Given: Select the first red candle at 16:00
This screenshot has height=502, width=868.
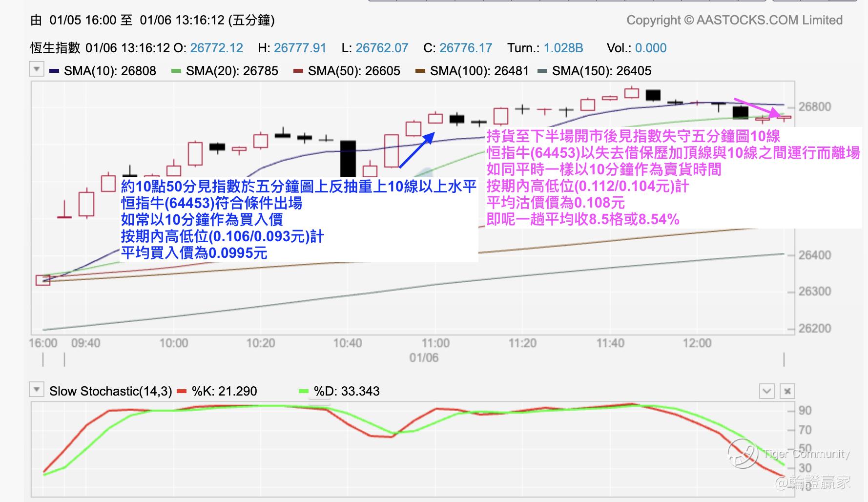Looking at the screenshot, I should pos(43,280).
